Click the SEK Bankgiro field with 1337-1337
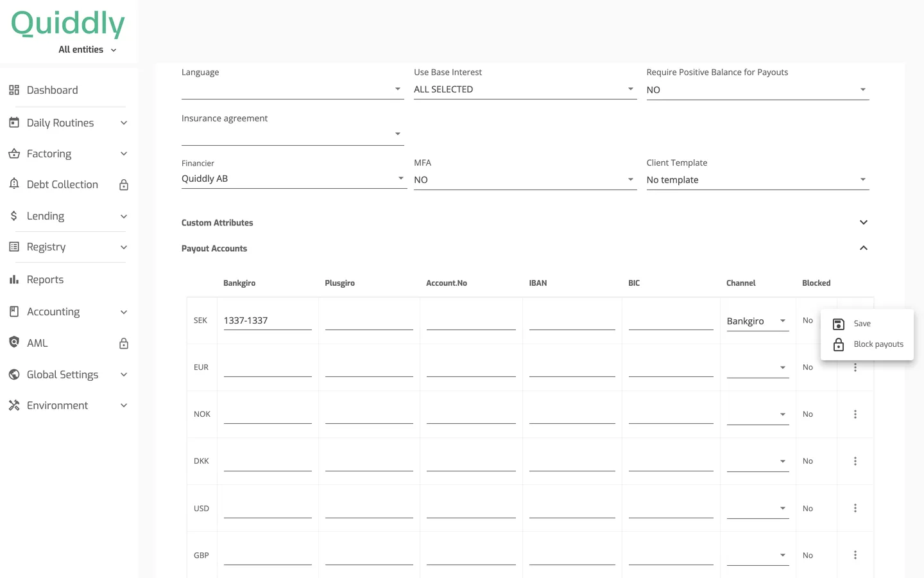Image resolution: width=924 pixels, height=578 pixels. (x=268, y=320)
